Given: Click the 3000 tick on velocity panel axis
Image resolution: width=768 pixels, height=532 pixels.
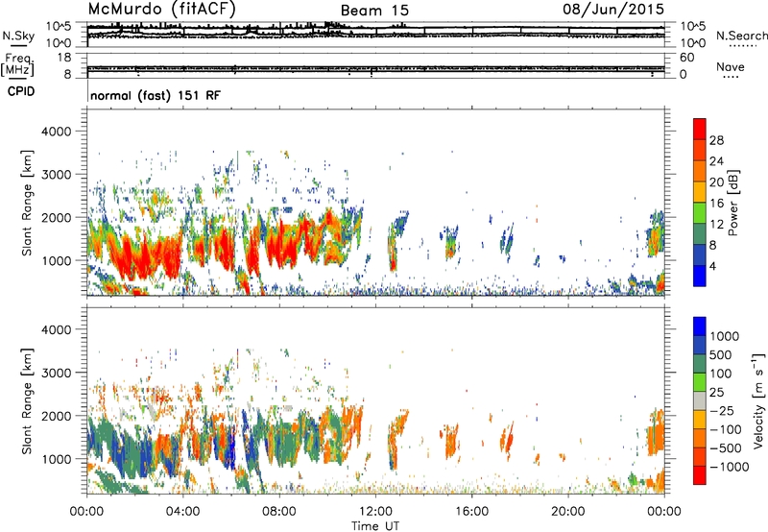Looking at the screenshot, I should (56, 373).
